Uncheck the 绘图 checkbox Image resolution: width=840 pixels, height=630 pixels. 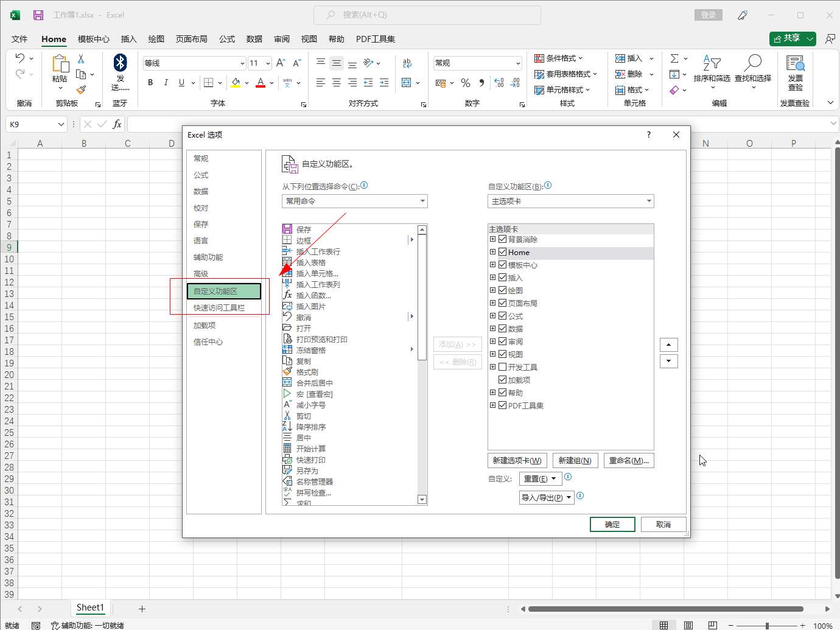pyautogui.click(x=503, y=290)
